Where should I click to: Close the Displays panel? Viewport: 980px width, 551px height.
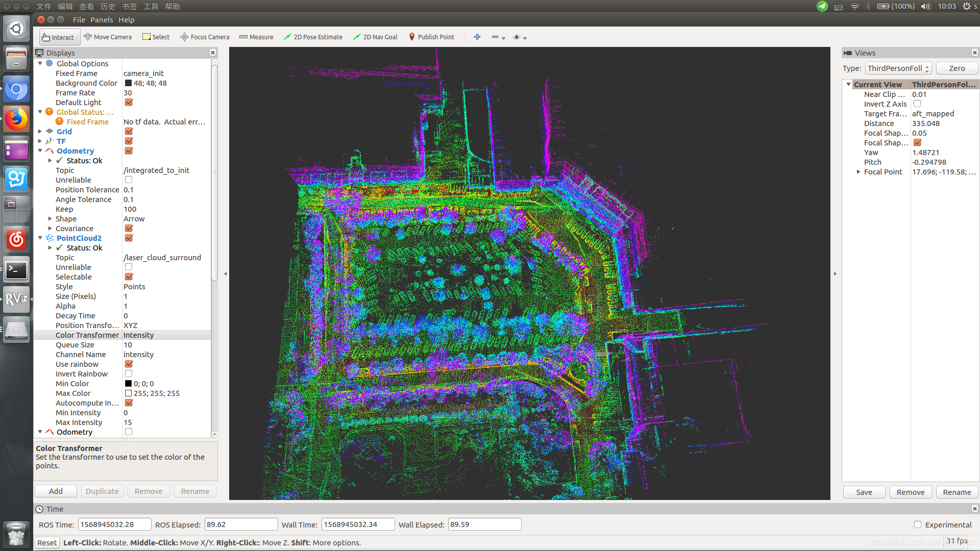pos(213,53)
